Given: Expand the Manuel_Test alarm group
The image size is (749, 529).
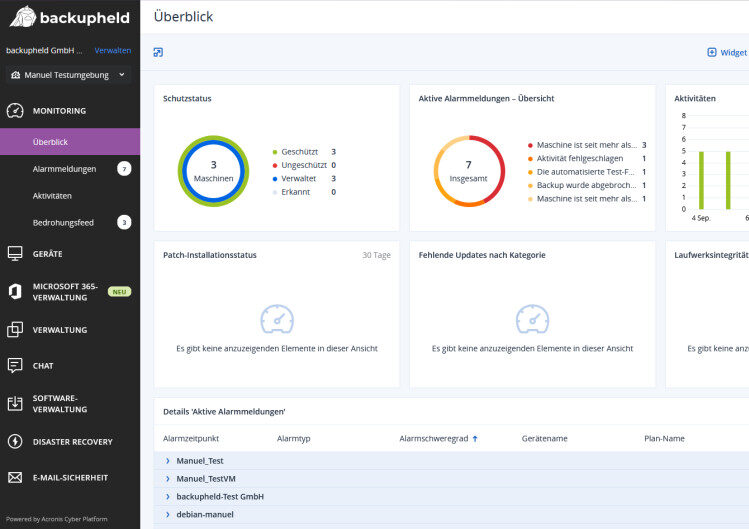Looking at the screenshot, I should [168, 461].
